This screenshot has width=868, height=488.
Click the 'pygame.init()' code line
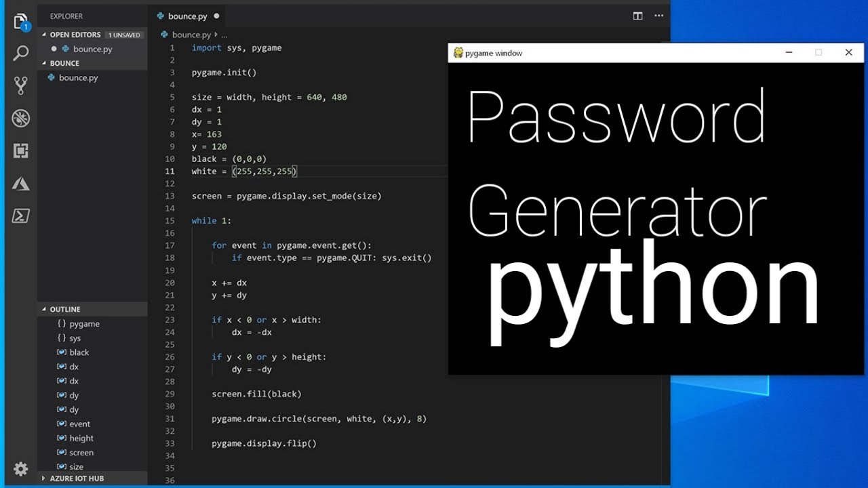coord(224,73)
